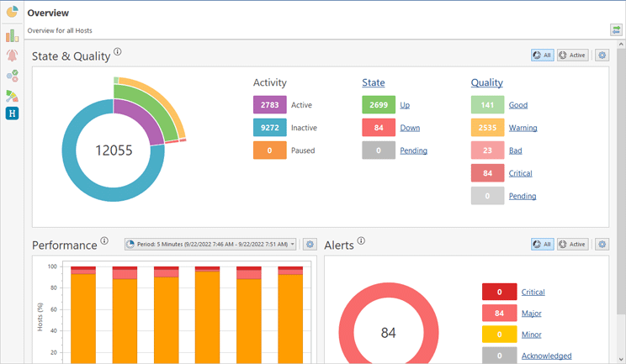
Task: Open the Performance panel settings gear
Action: 310,245
